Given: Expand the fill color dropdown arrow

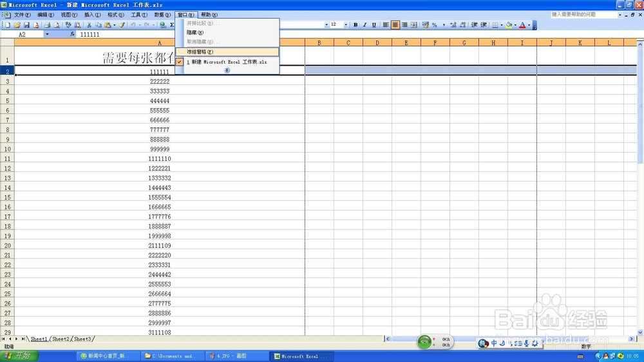Looking at the screenshot, I should click(x=515, y=25).
